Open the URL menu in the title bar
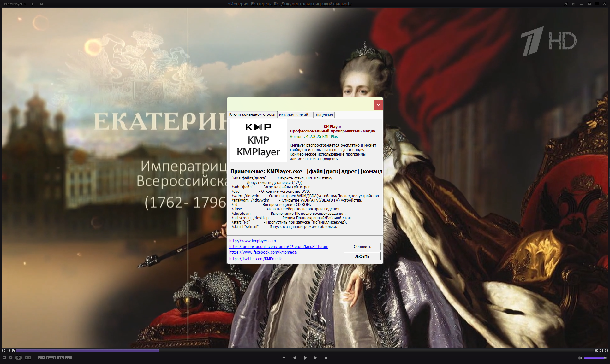610x364 pixels. tap(41, 4)
